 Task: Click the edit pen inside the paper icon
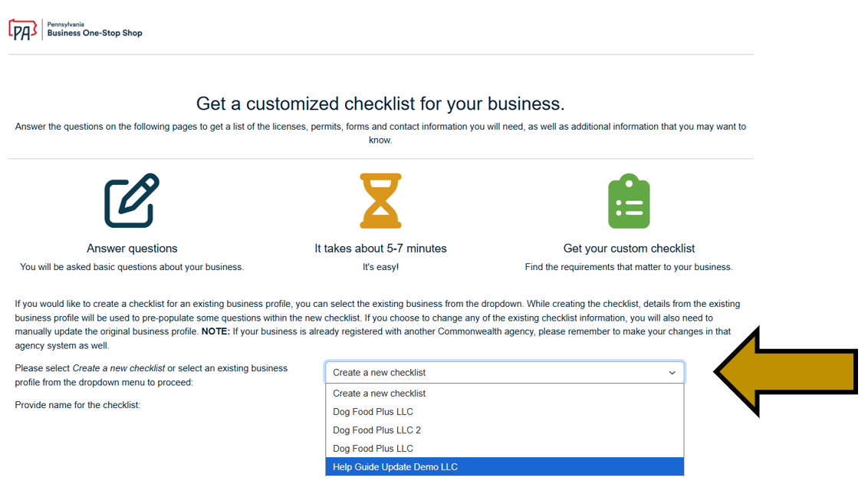point(138,192)
